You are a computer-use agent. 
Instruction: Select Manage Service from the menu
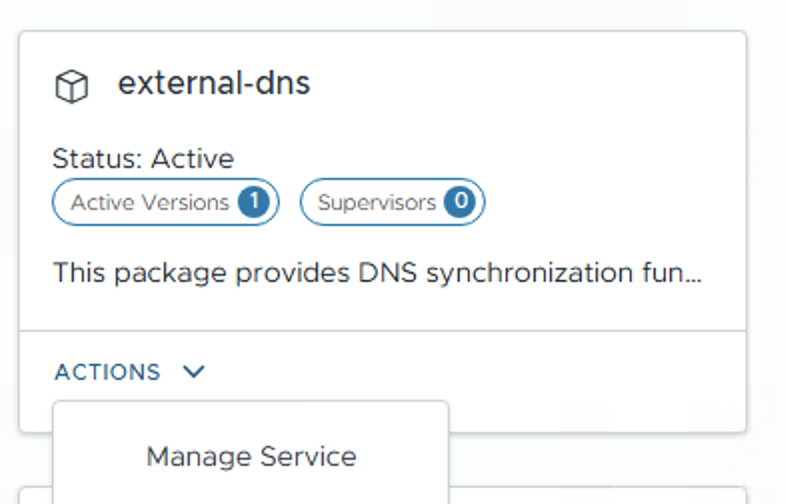(x=251, y=457)
